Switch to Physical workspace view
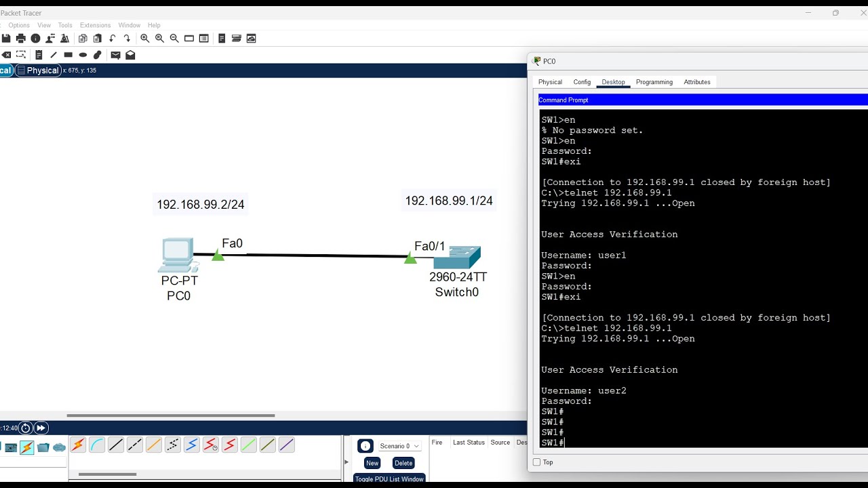This screenshot has width=868, height=488. 37,70
